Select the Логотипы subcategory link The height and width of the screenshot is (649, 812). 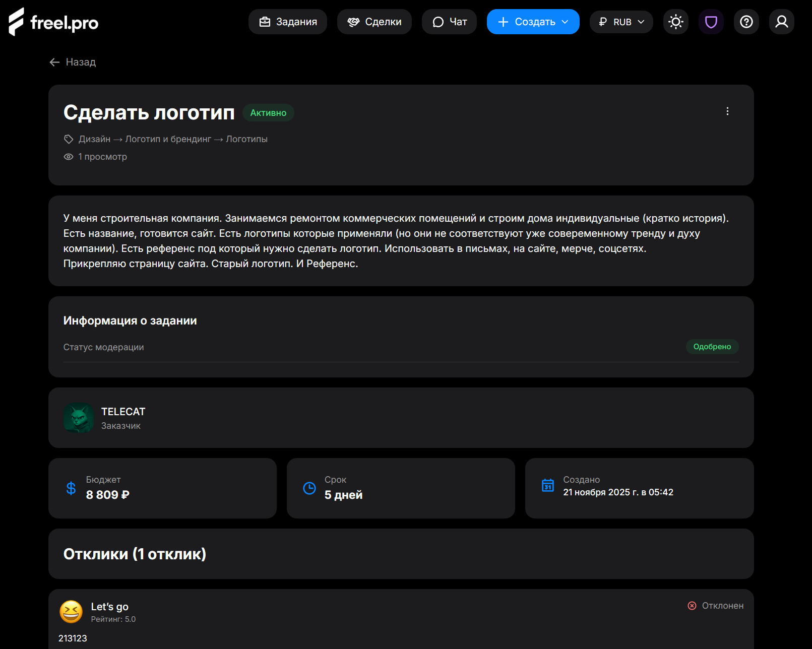tap(246, 139)
